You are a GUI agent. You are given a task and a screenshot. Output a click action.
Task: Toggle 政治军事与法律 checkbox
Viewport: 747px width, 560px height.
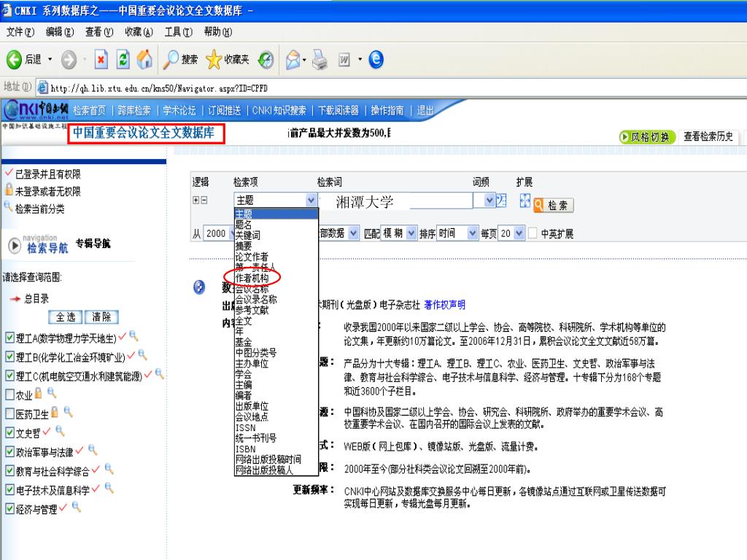tap(9, 452)
